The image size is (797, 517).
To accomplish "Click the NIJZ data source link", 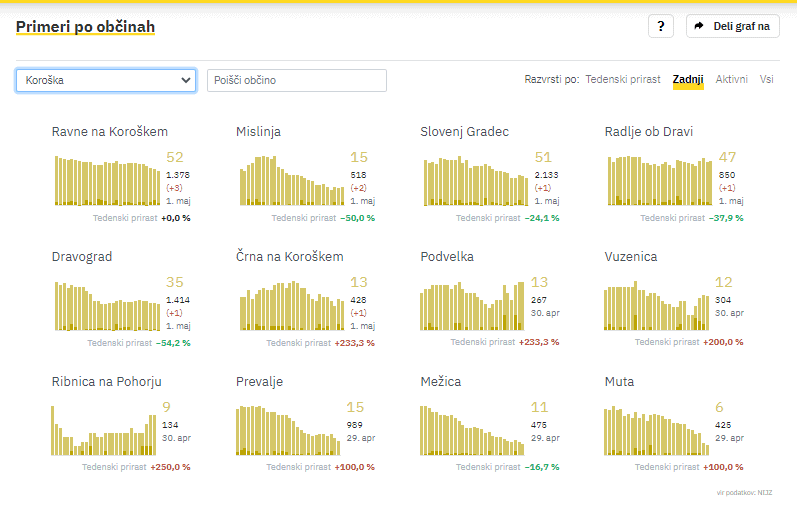I will (765, 493).
